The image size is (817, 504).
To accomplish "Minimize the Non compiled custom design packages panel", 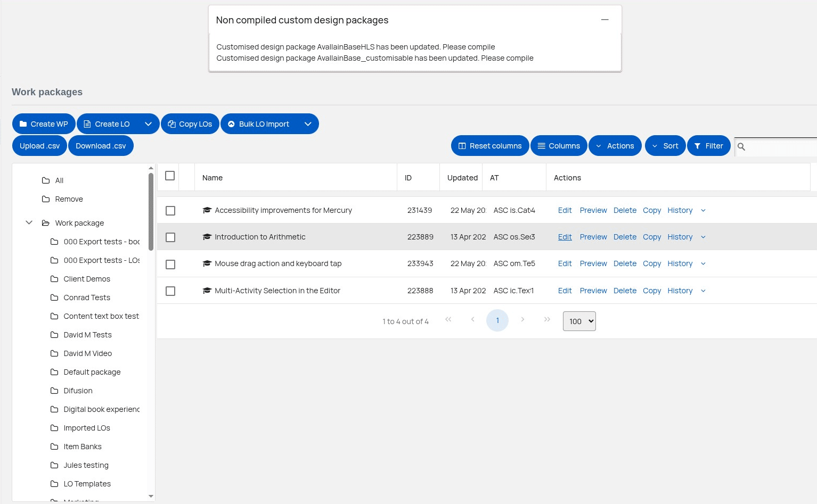I will tap(604, 20).
